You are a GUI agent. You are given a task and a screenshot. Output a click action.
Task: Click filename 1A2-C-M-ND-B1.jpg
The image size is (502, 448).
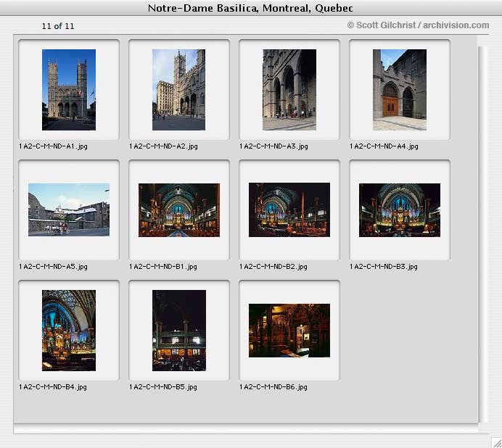(x=163, y=267)
